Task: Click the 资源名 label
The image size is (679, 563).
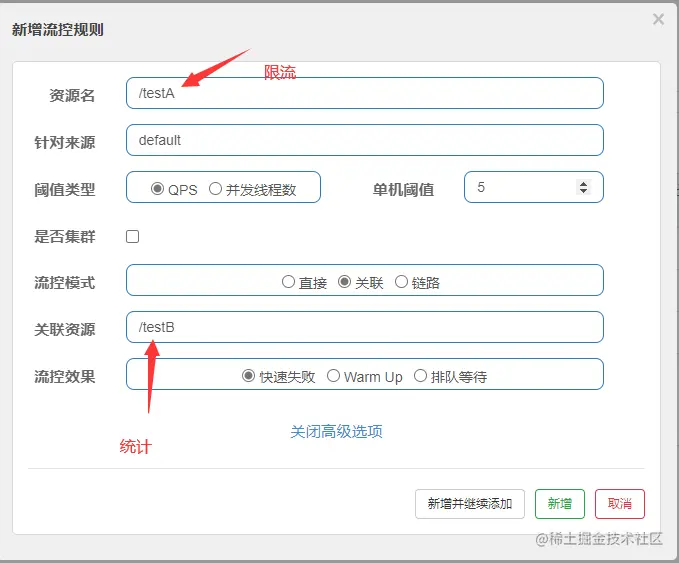Action: pos(72,95)
